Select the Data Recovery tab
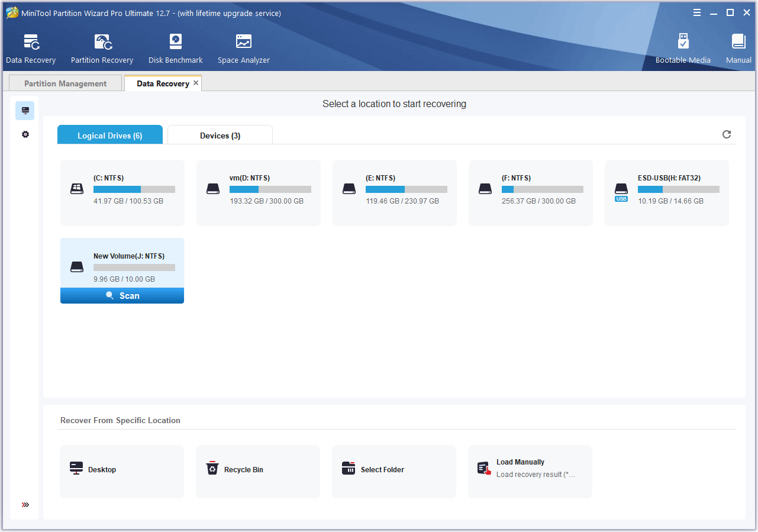The height and width of the screenshot is (532, 758). (x=163, y=83)
